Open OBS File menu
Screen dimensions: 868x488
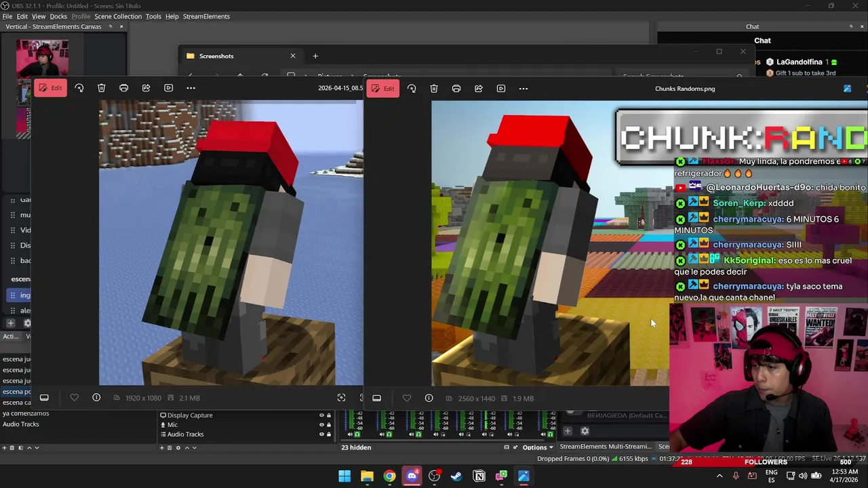click(7, 16)
